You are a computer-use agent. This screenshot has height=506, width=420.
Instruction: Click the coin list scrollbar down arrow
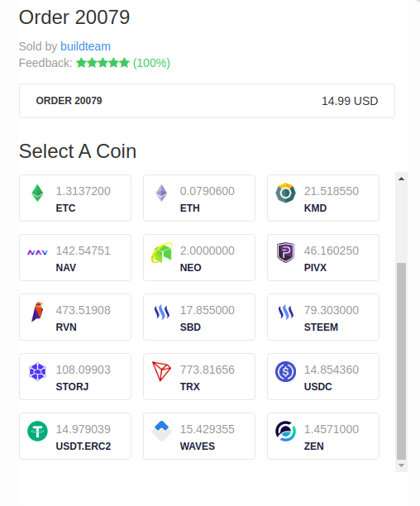(401, 465)
